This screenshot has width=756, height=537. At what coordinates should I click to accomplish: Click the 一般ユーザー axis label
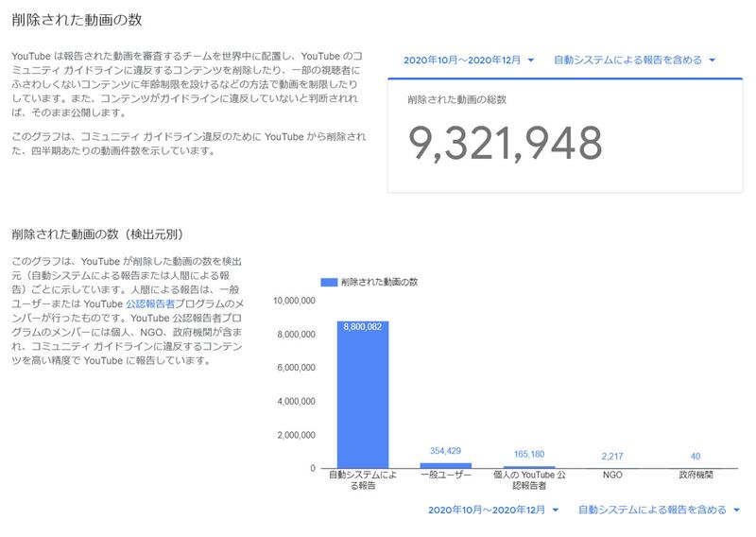point(445,475)
